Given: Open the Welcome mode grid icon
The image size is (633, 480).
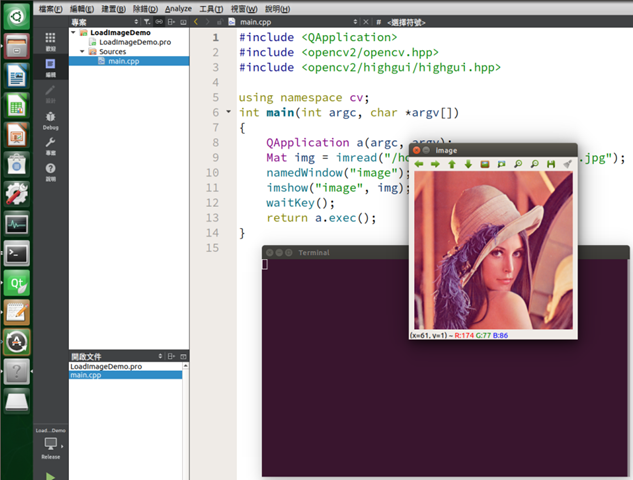Looking at the screenshot, I should (50, 42).
